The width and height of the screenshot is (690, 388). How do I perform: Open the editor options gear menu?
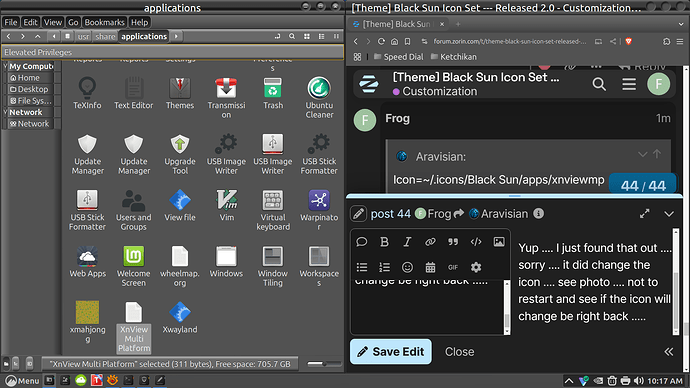(x=476, y=267)
